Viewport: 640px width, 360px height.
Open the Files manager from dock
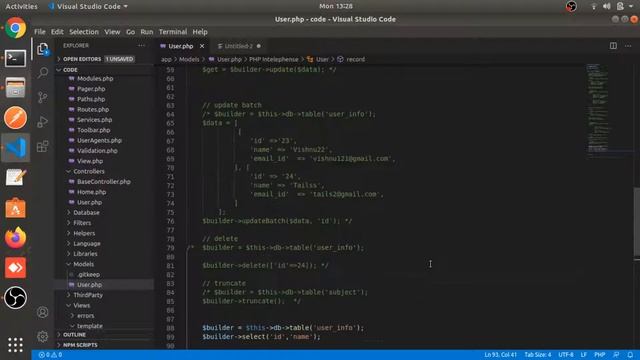(16, 88)
